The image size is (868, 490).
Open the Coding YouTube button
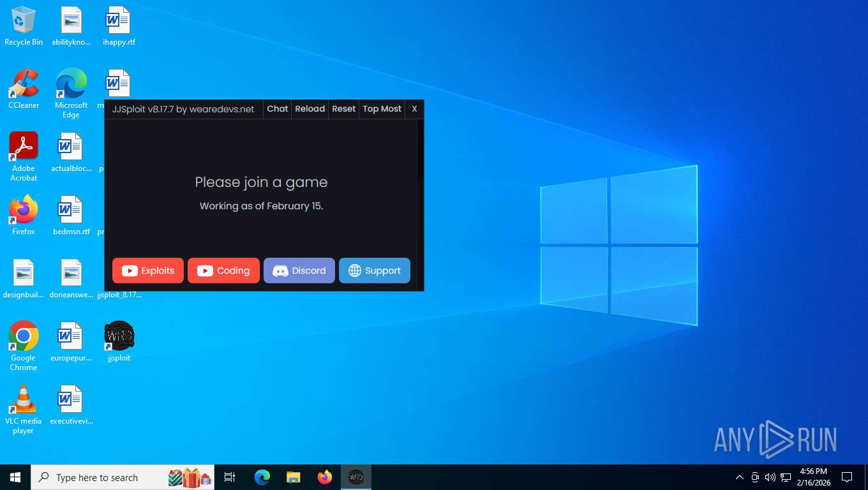[223, 271]
